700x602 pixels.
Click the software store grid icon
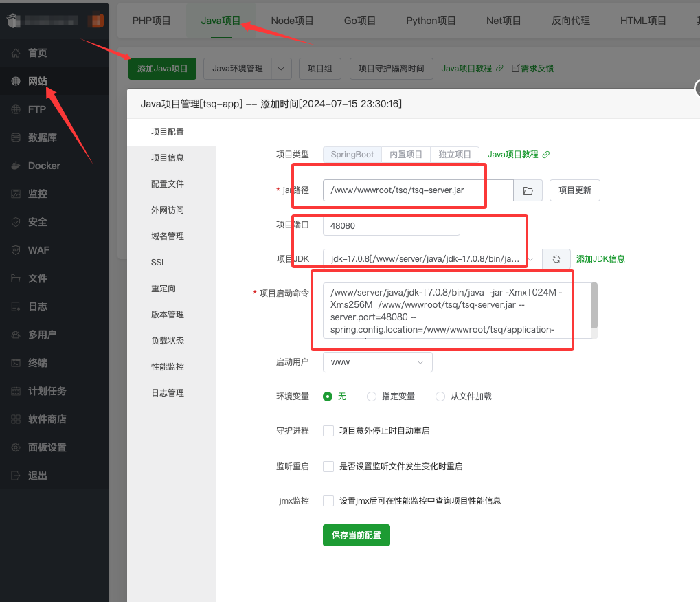(x=16, y=419)
